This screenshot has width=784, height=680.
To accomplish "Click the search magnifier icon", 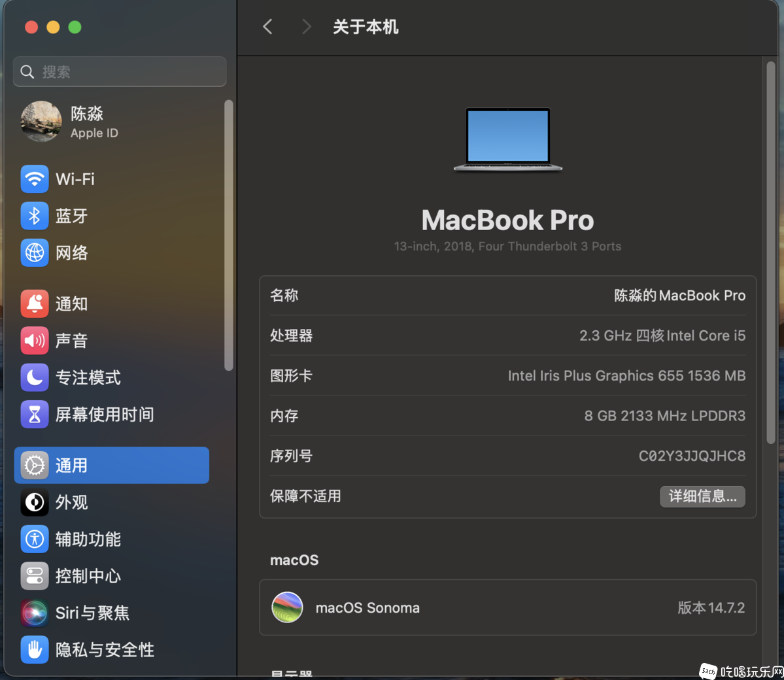I will (27, 72).
